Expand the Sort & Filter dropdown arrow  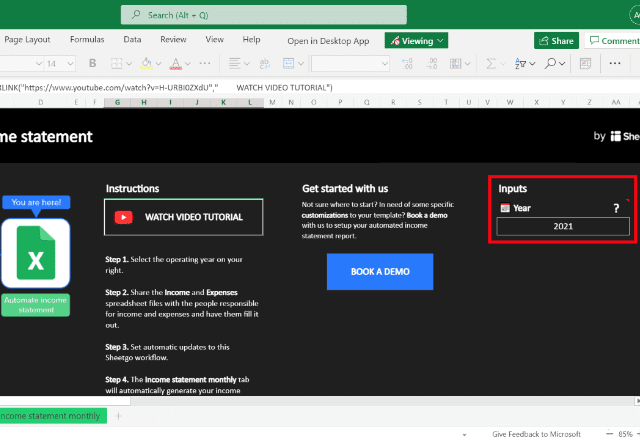click(x=532, y=64)
